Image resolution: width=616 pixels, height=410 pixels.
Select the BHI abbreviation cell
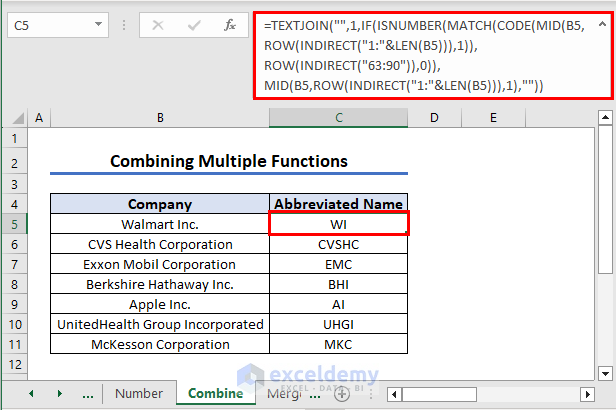[339, 284]
